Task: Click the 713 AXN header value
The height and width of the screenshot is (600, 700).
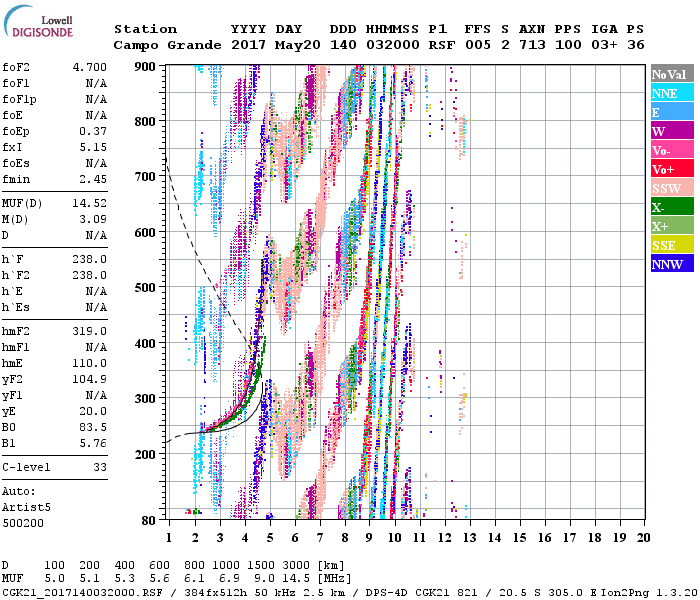Action: pos(532,45)
